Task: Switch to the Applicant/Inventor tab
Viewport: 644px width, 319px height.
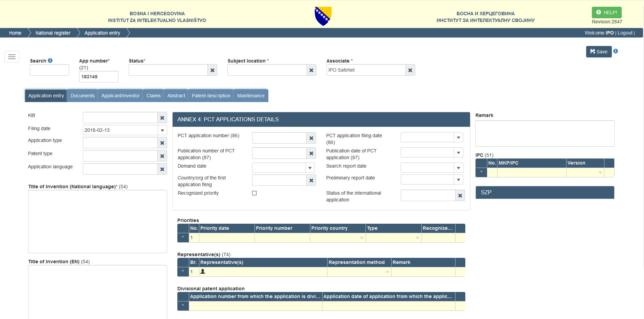Action: (x=120, y=96)
